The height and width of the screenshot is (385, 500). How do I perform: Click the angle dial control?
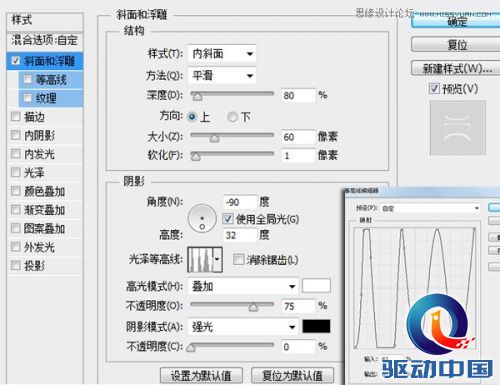coord(202,219)
